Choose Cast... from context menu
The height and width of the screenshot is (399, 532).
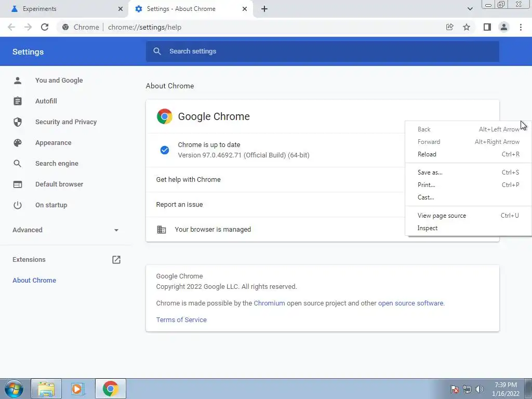468,197
